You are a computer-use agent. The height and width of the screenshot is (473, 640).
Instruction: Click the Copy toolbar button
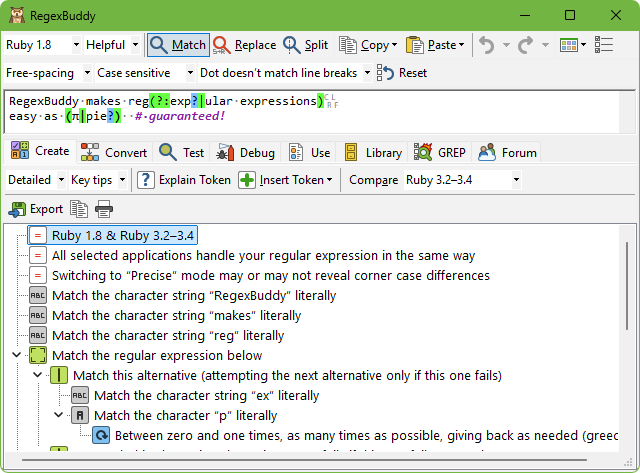(364, 45)
